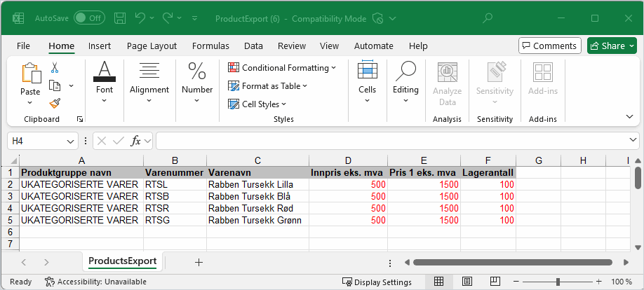Add a new sheet with plus button
This screenshot has height=290, width=644.
click(x=199, y=261)
